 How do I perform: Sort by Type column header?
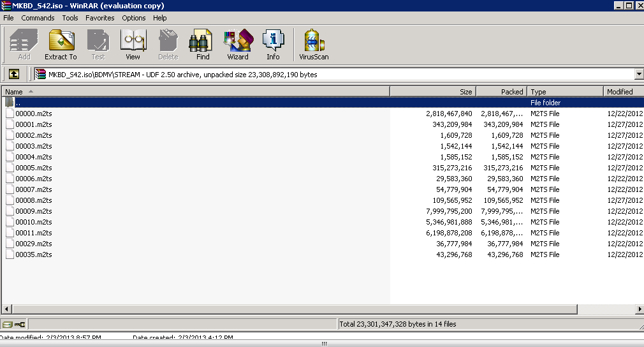[565, 92]
